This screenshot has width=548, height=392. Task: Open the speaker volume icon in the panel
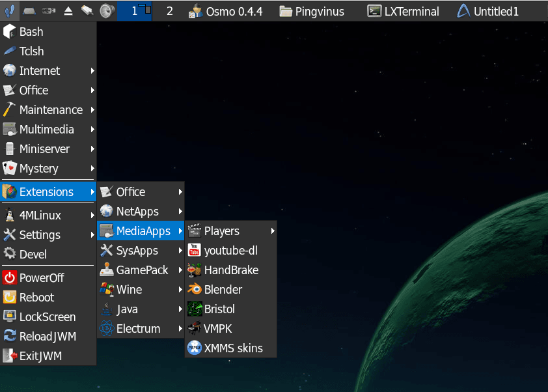[x=107, y=11]
